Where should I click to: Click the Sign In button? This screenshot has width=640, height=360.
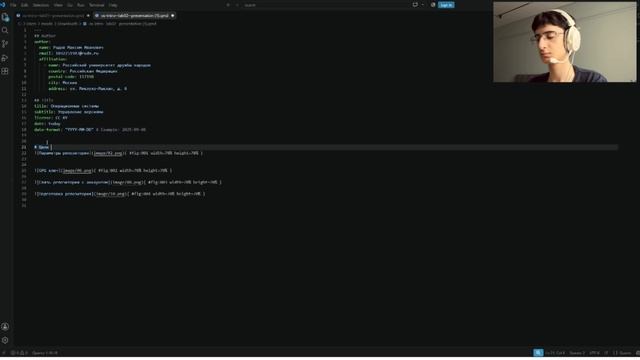(446, 5)
